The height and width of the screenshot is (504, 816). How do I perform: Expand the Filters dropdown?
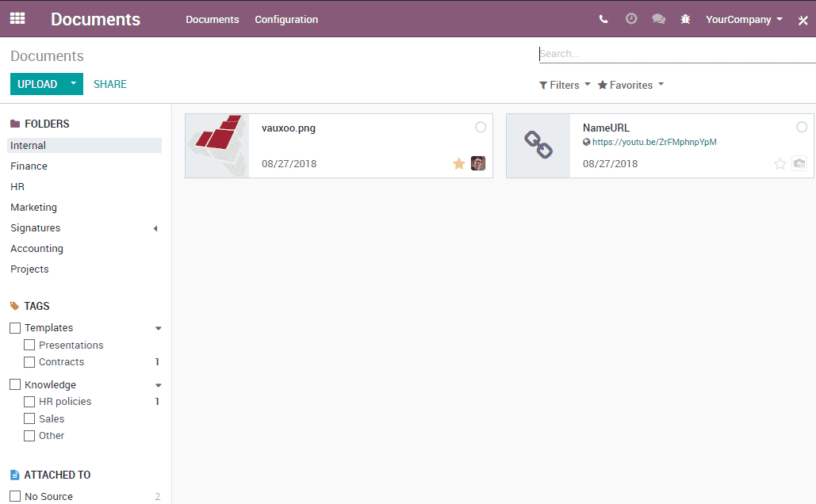click(x=565, y=85)
